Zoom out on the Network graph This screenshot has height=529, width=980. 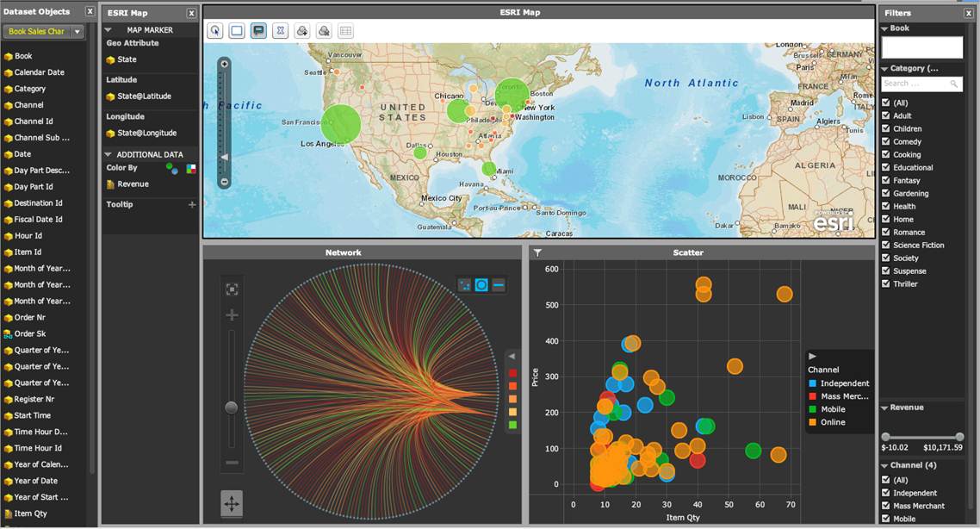coord(232,463)
